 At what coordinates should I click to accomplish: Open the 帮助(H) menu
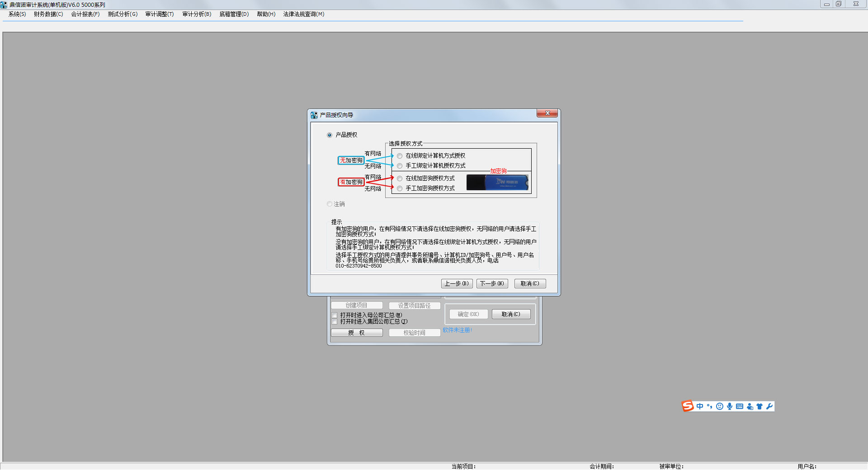(266, 14)
